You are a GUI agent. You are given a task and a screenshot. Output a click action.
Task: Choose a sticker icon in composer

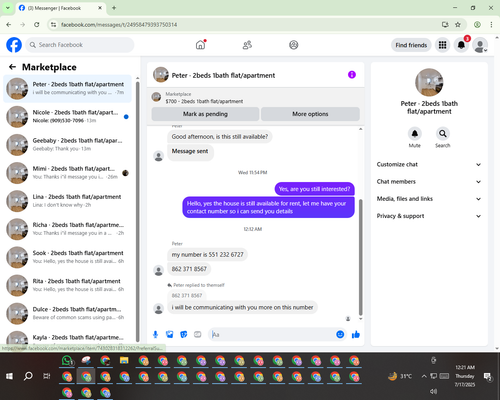(x=184, y=334)
